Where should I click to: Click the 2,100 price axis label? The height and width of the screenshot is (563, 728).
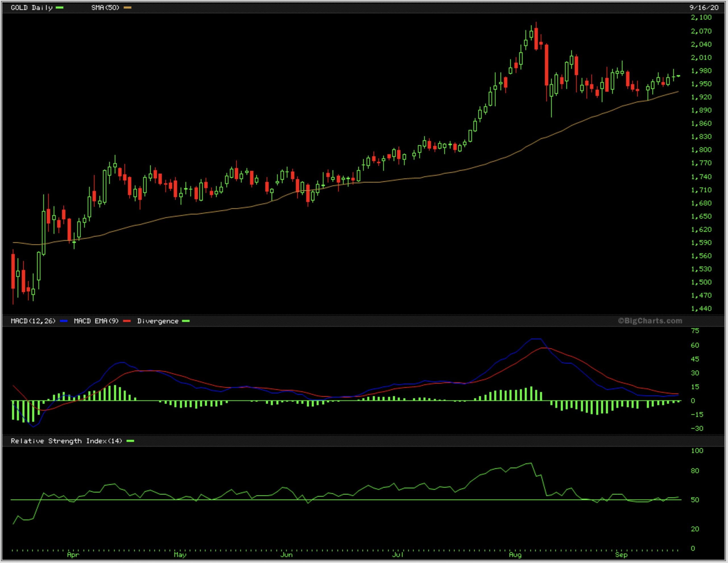tap(701, 17)
